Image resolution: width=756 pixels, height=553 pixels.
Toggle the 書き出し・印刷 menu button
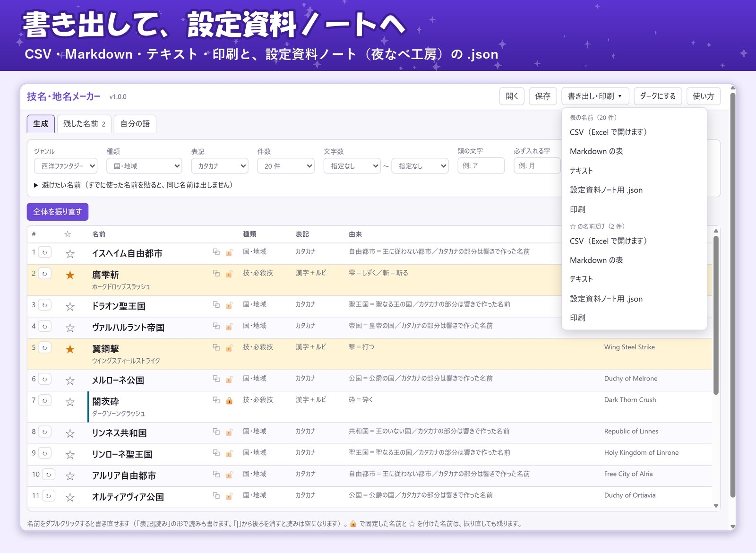[595, 96]
